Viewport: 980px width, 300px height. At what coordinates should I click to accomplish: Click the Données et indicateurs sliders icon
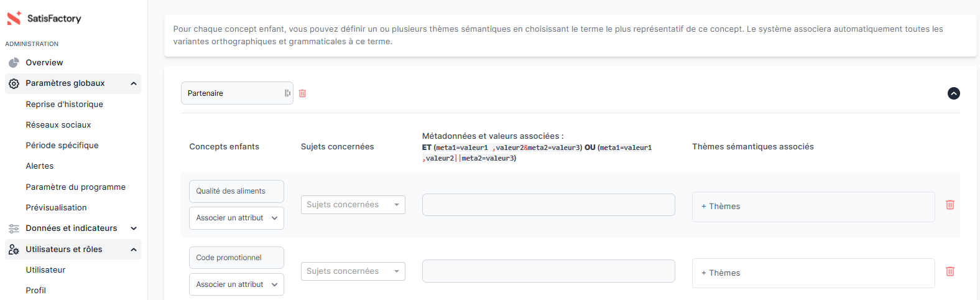[14, 228]
